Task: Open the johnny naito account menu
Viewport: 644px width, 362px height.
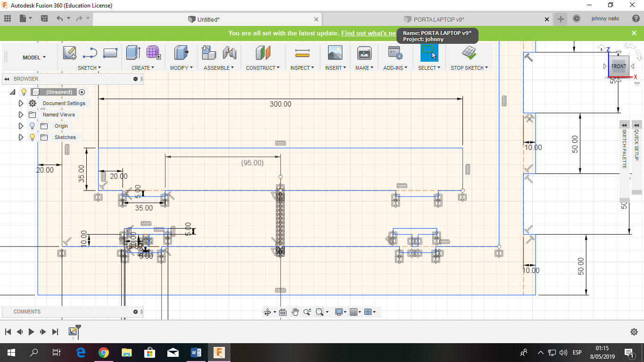Action: click(x=605, y=19)
